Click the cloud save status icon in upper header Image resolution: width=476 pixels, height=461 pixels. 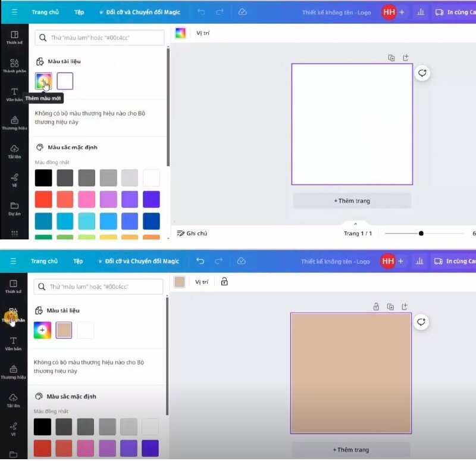coord(242,12)
